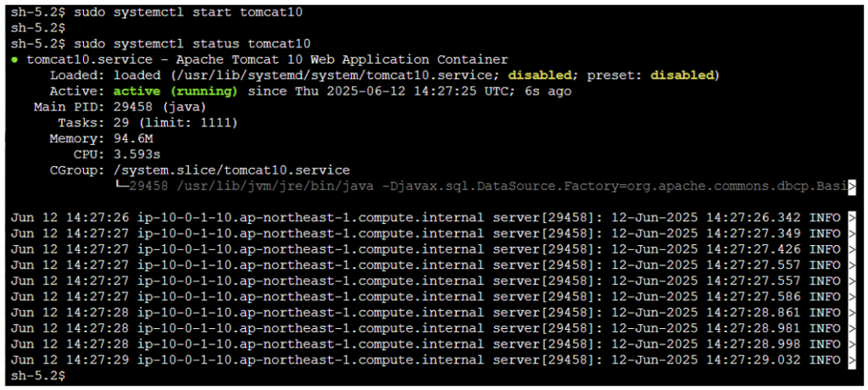Viewport: 868px width, 390px height.
Task: Click the green status dot before tomcat10.service
Action: pyautogui.click(x=14, y=60)
